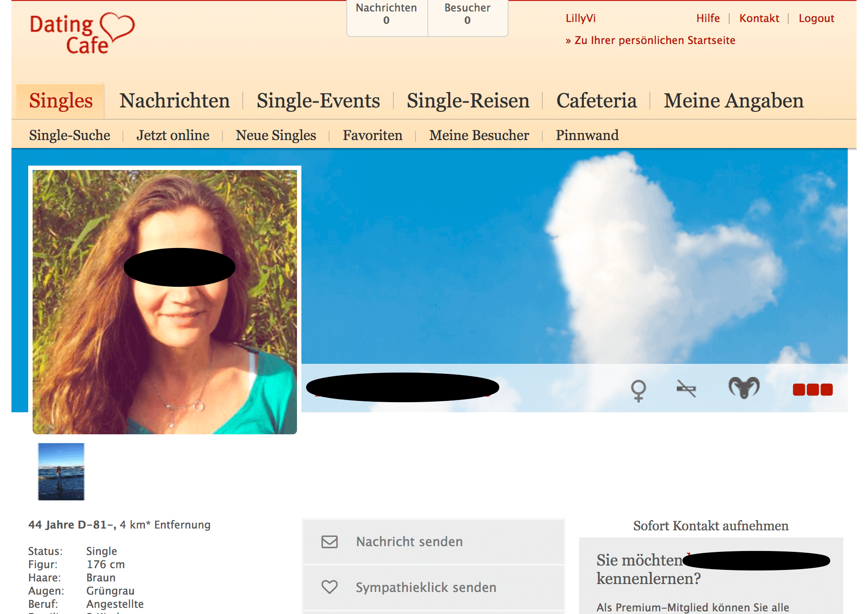
Task: Show singles who are Jetzt online
Action: point(173,135)
